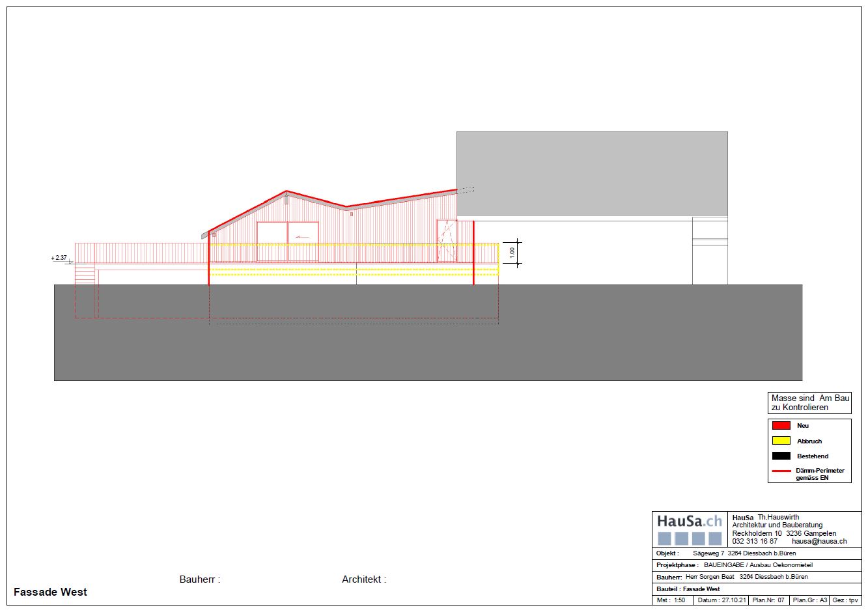
Task: Click the stair symbol beside the terrace
Action: click(85, 273)
